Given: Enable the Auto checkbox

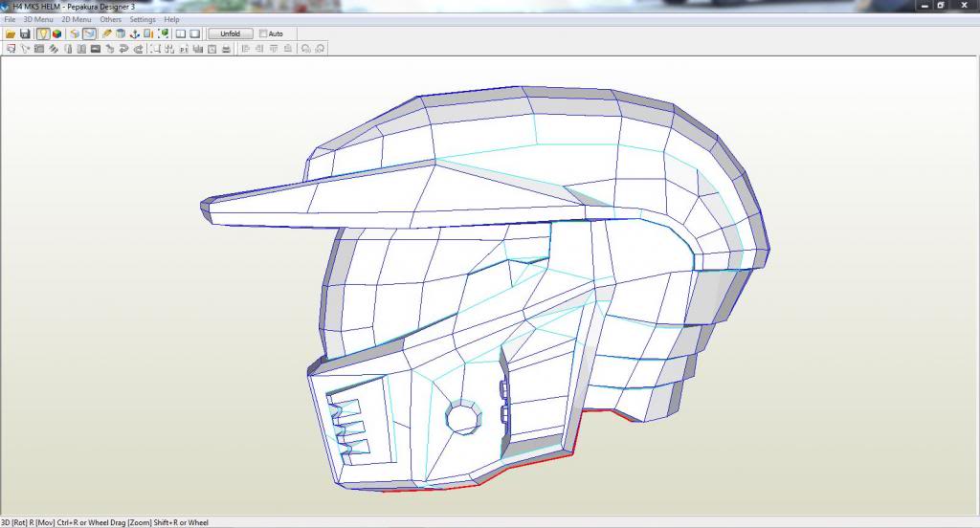Looking at the screenshot, I should 264,33.
